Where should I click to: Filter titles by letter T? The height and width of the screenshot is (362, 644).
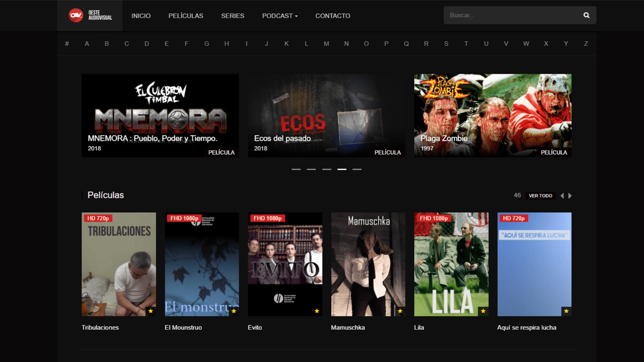pyautogui.click(x=466, y=44)
